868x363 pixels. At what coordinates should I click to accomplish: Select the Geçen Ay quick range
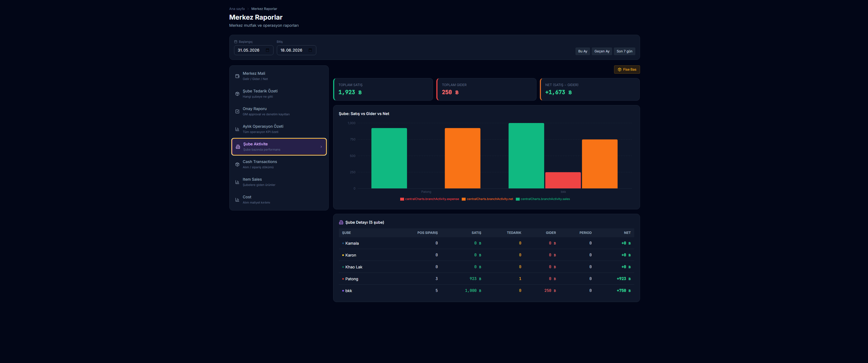(601, 51)
